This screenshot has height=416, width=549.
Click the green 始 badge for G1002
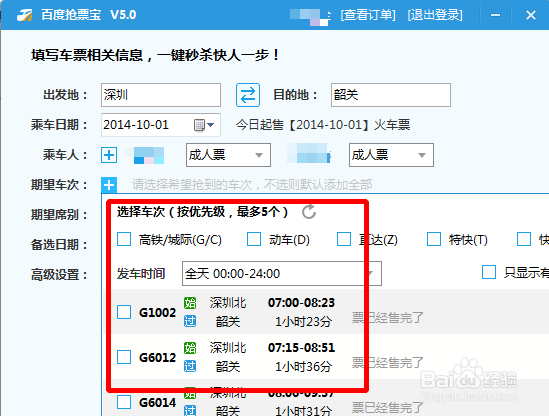[x=190, y=303]
